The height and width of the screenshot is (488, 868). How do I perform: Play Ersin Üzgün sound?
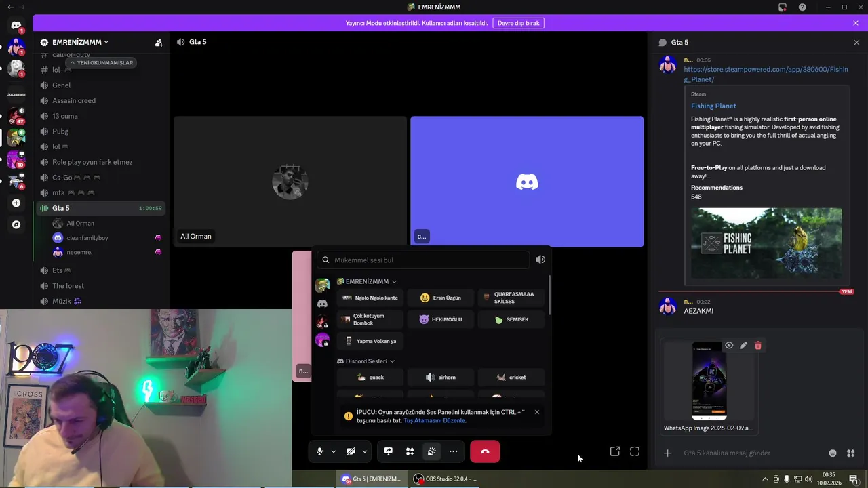pyautogui.click(x=441, y=298)
